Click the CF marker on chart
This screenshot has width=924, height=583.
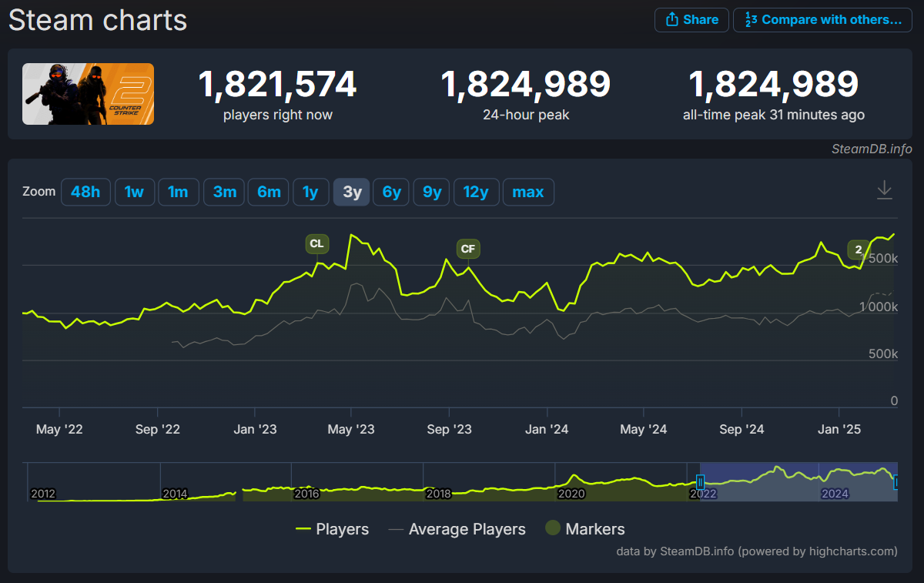(468, 249)
